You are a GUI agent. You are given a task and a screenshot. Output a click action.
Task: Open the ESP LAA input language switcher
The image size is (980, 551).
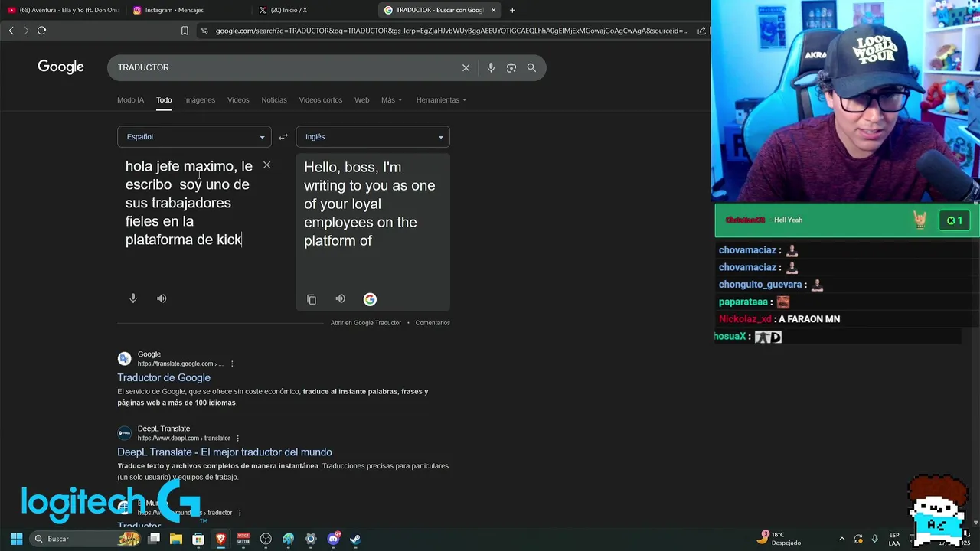tap(893, 539)
